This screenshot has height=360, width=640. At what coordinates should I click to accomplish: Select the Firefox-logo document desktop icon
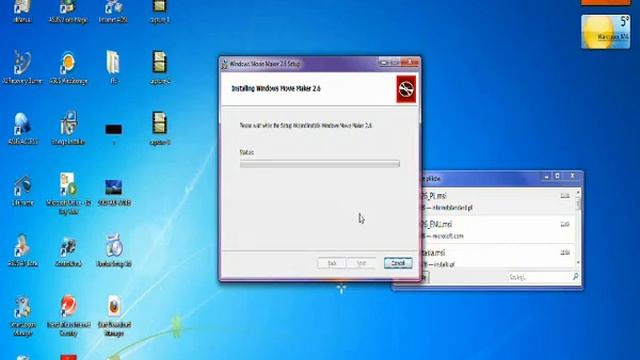coord(114,316)
